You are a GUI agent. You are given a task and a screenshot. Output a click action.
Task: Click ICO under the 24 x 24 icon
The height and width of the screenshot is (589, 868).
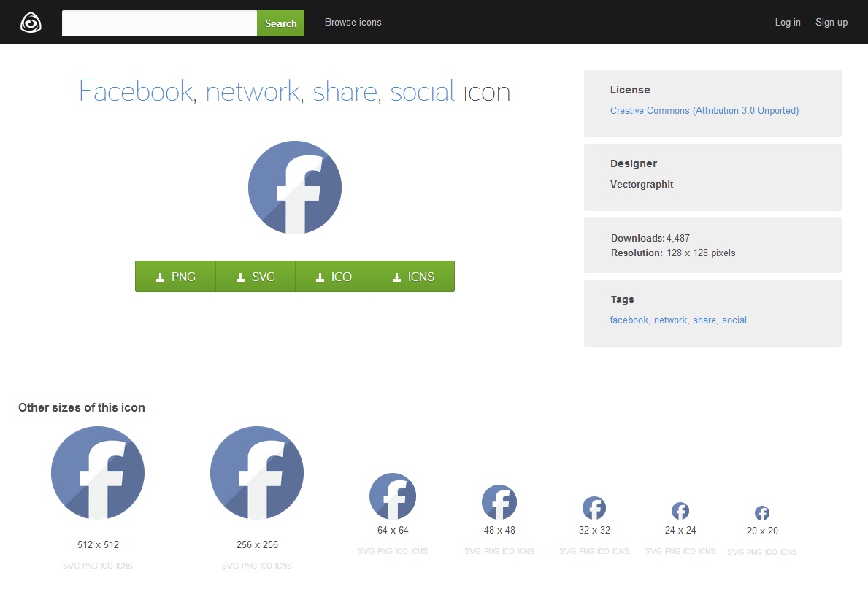point(689,551)
